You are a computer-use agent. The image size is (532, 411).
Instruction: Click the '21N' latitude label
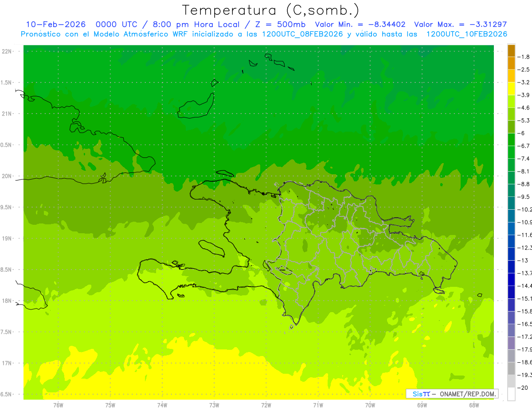(7, 114)
